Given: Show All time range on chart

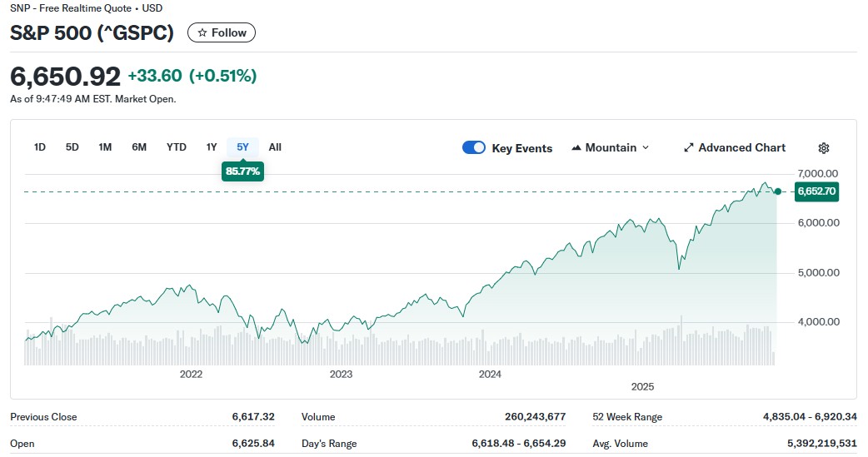Looking at the screenshot, I should (275, 147).
